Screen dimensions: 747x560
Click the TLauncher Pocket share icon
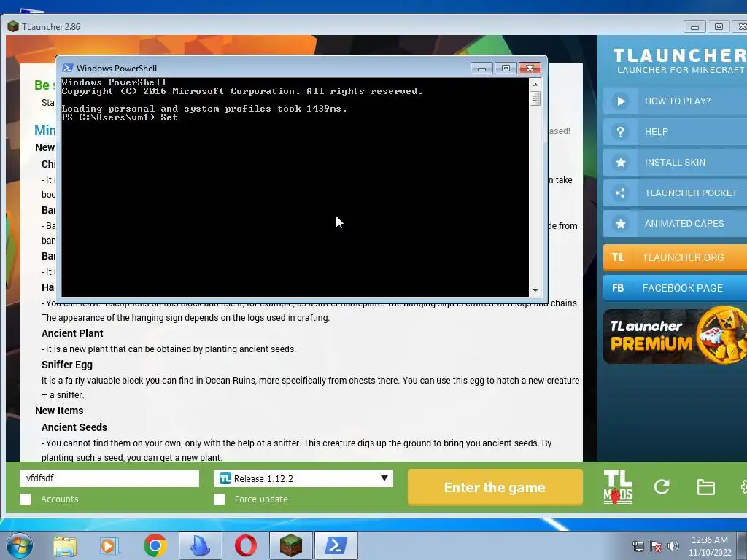click(x=620, y=192)
